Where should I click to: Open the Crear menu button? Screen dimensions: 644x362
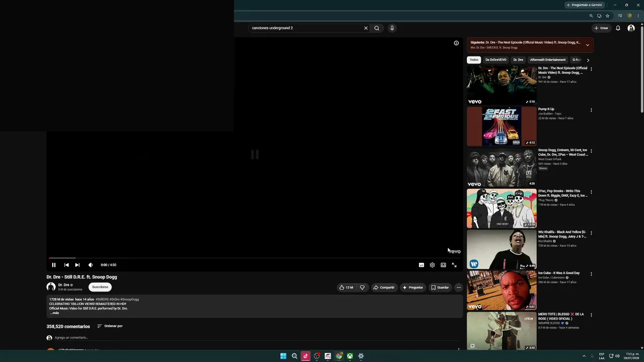(601, 28)
